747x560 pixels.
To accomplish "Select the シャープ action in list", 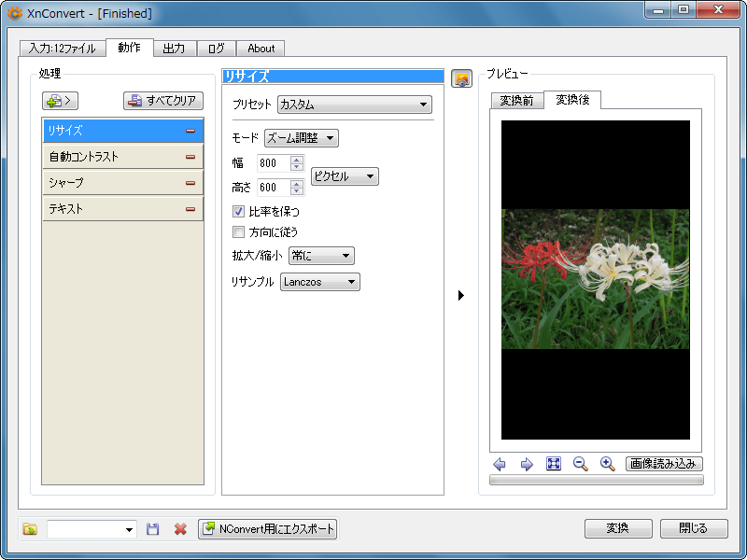I will coord(123,183).
